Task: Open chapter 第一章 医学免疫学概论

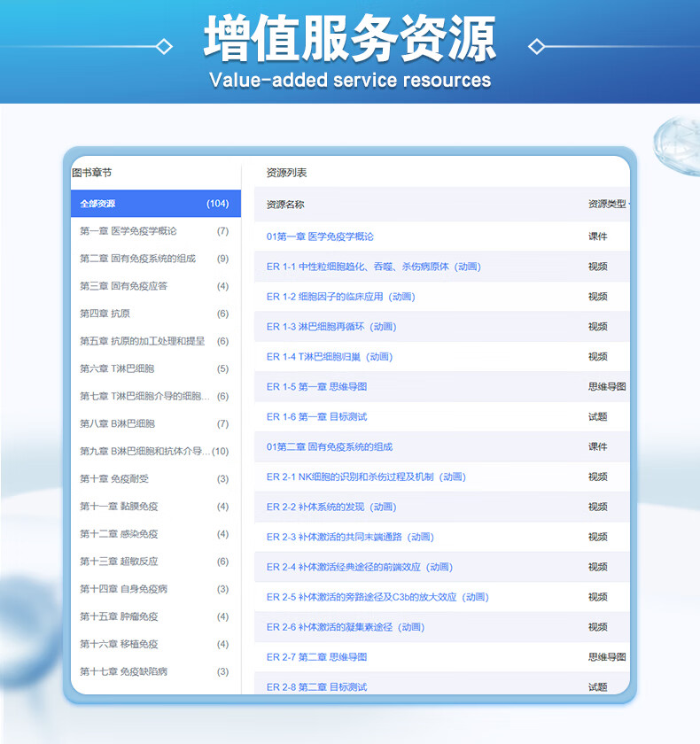Action: coord(128,231)
